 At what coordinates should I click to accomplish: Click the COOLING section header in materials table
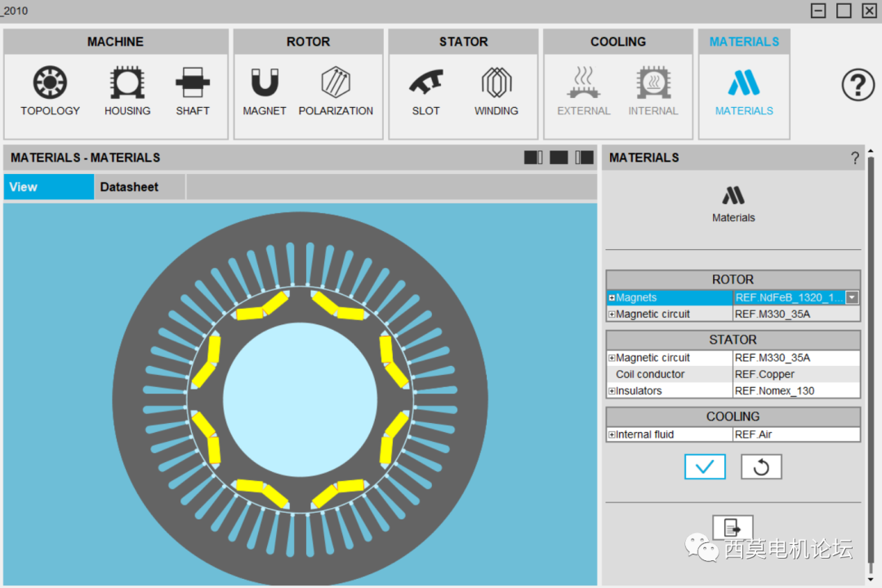point(733,416)
